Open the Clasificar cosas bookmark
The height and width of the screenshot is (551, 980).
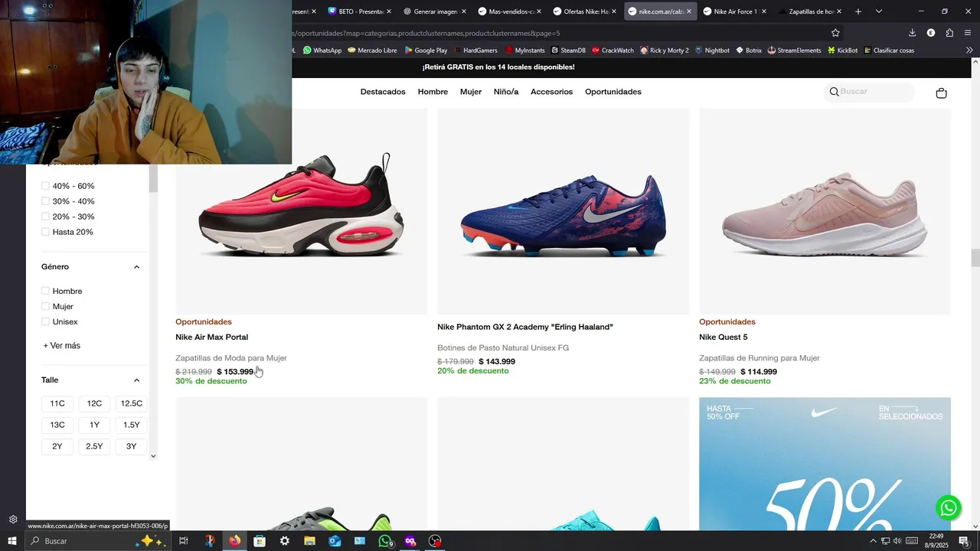tap(889, 51)
